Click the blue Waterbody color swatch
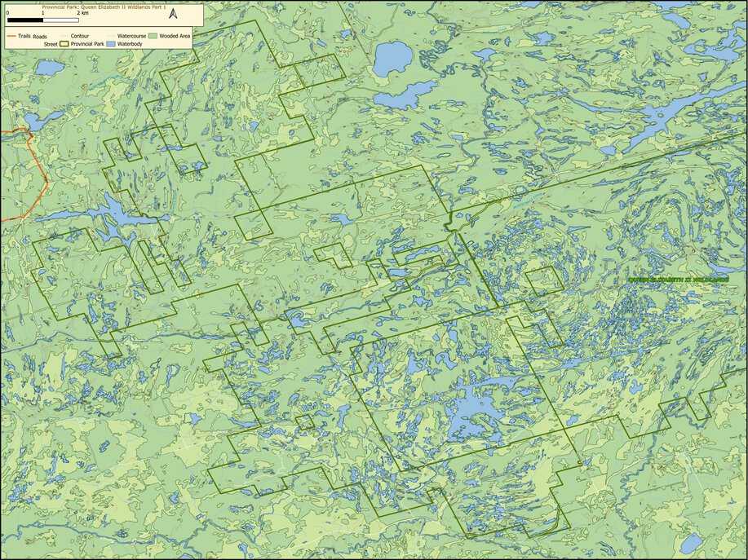The height and width of the screenshot is (560, 748). pos(111,43)
